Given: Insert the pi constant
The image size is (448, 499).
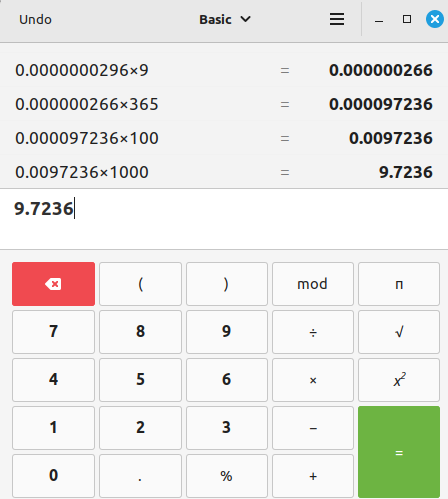Looking at the screenshot, I should pos(399,284).
